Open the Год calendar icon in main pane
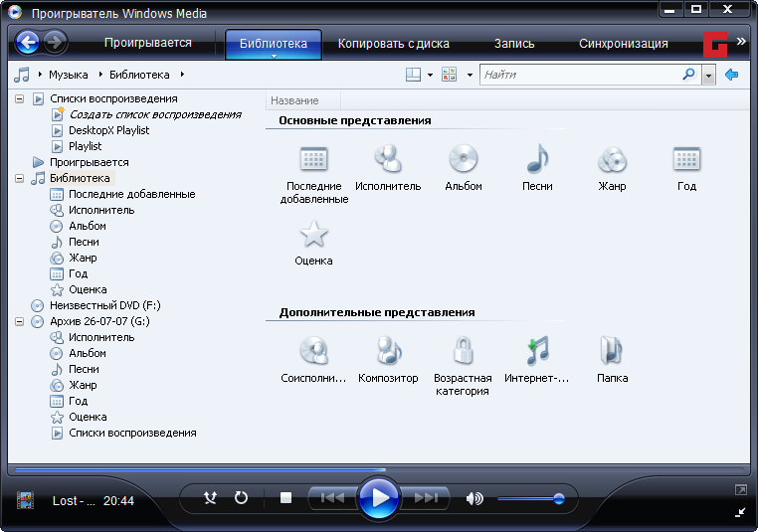Viewport: 758px width, 532px height. pyautogui.click(x=686, y=159)
